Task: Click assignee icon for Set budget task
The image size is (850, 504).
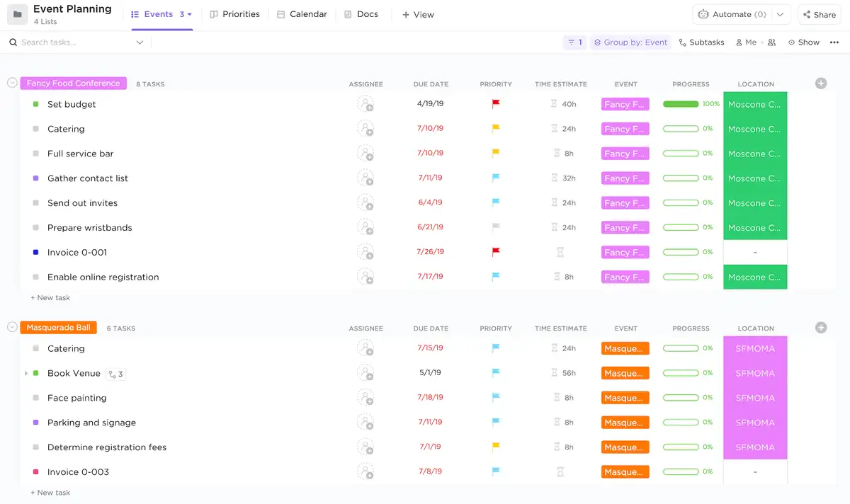Action: (365, 104)
